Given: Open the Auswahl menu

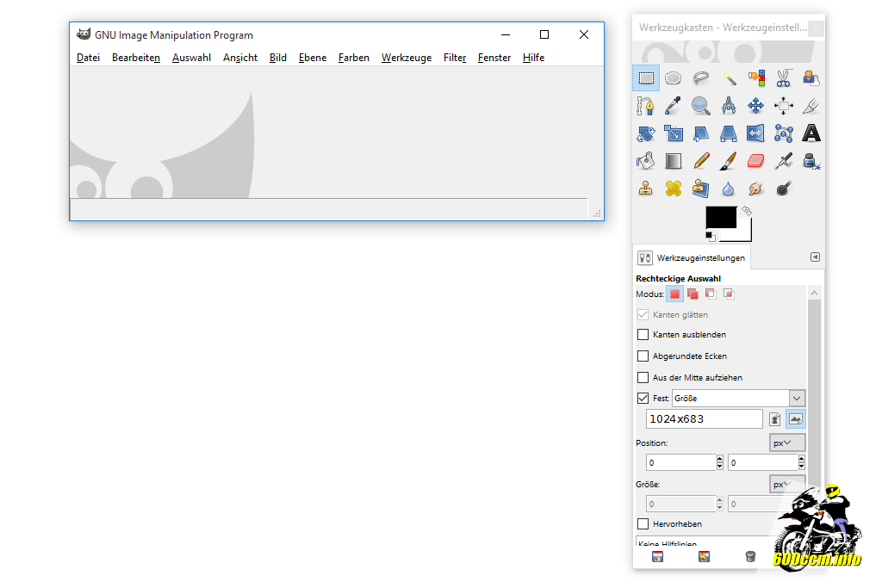Looking at the screenshot, I should [191, 58].
